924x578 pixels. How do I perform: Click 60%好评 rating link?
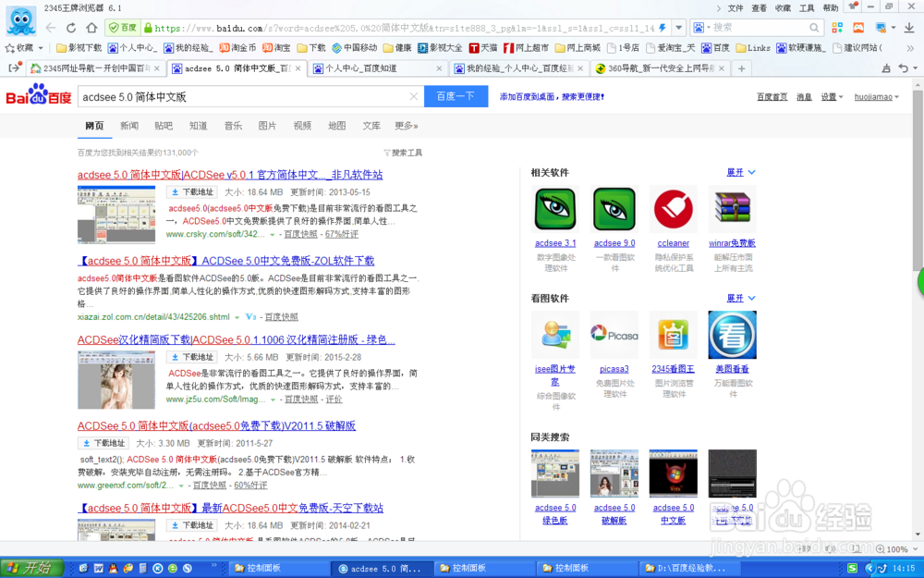coord(250,486)
